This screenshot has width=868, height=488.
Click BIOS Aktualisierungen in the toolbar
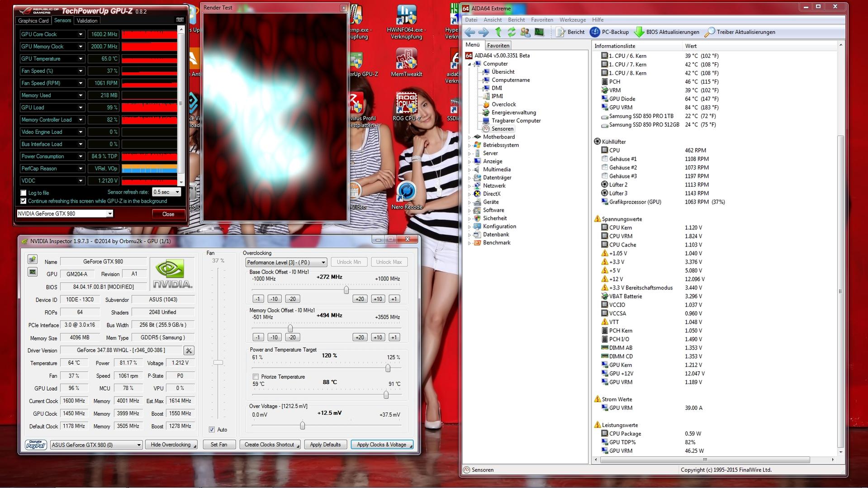667,32
